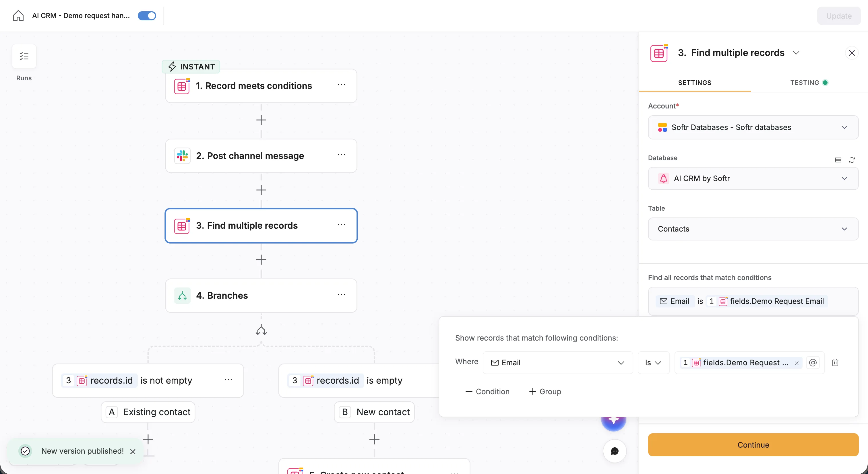Click the Home icon in top-left corner
The image size is (868, 474).
18,15
